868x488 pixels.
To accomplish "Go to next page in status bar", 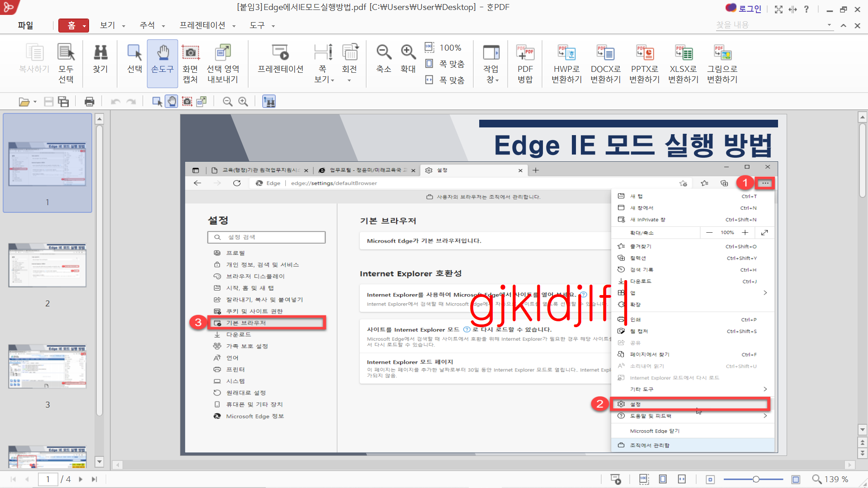I will 80,479.
